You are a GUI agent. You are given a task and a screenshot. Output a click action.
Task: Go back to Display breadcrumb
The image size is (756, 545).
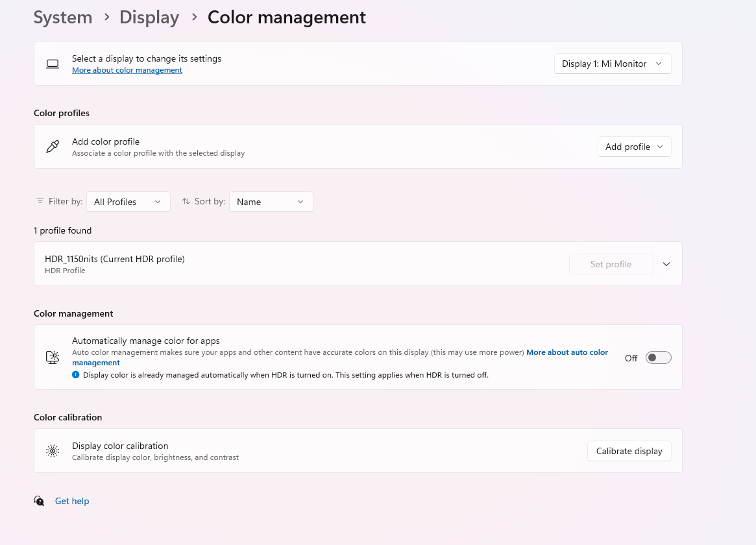click(x=149, y=18)
